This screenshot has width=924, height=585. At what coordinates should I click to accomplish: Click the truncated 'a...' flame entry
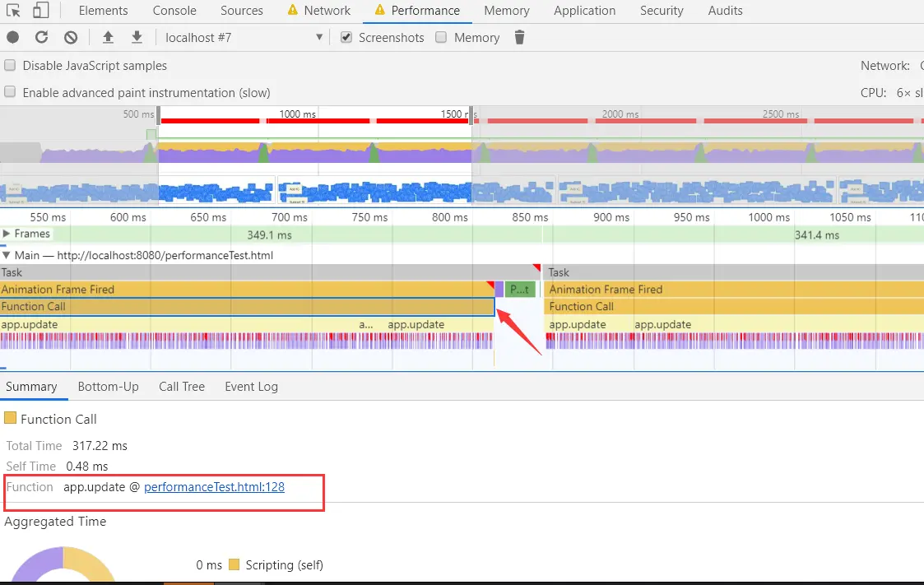point(366,324)
